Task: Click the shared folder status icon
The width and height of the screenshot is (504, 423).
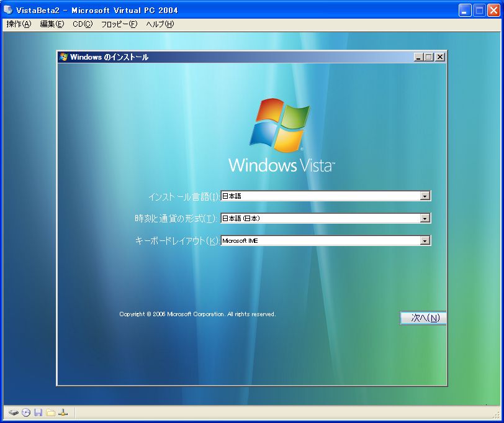Action: (x=50, y=412)
